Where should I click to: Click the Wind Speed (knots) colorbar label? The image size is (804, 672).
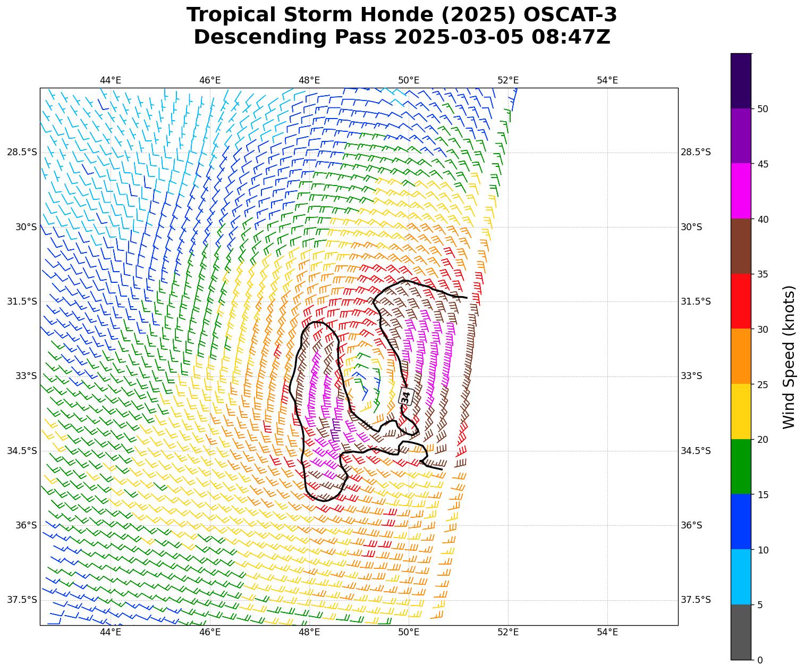pyautogui.click(x=789, y=357)
